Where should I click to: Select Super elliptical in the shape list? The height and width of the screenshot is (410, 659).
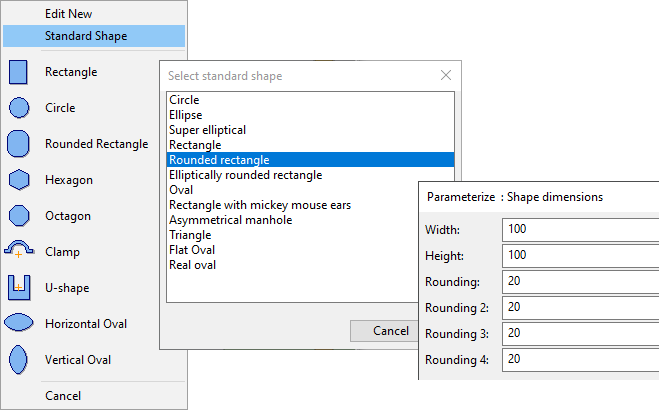click(207, 130)
